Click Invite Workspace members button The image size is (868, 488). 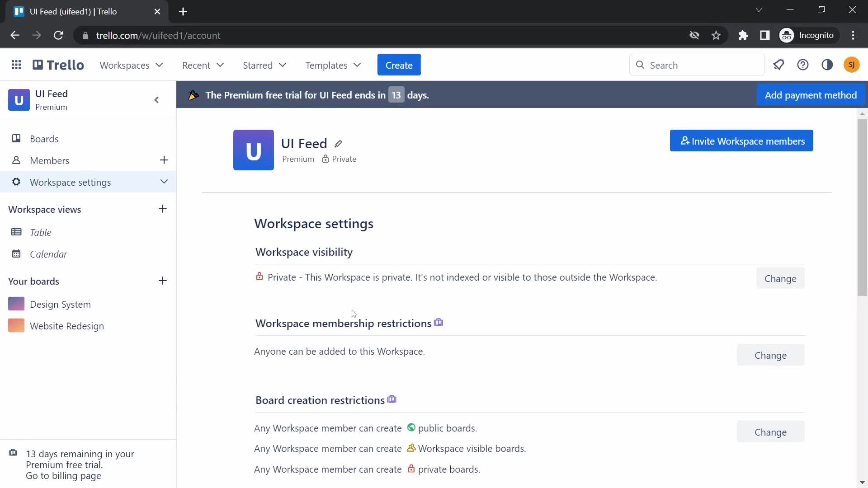click(741, 141)
